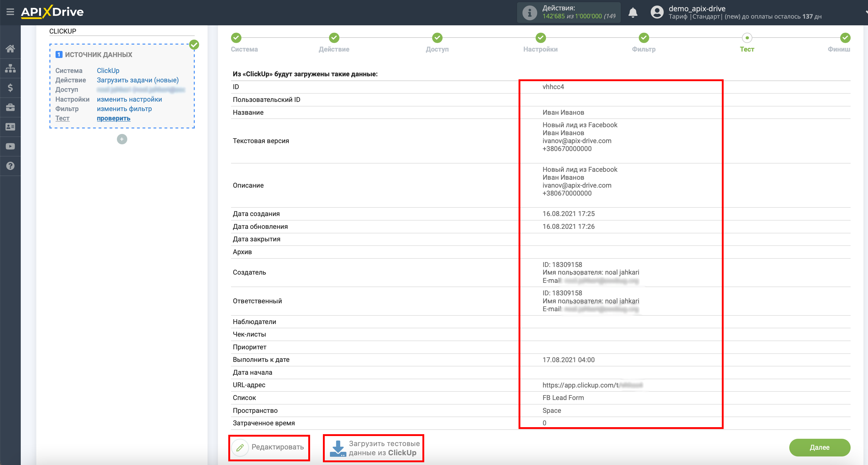
Task: Add a new block with plus button
Action: point(122,139)
